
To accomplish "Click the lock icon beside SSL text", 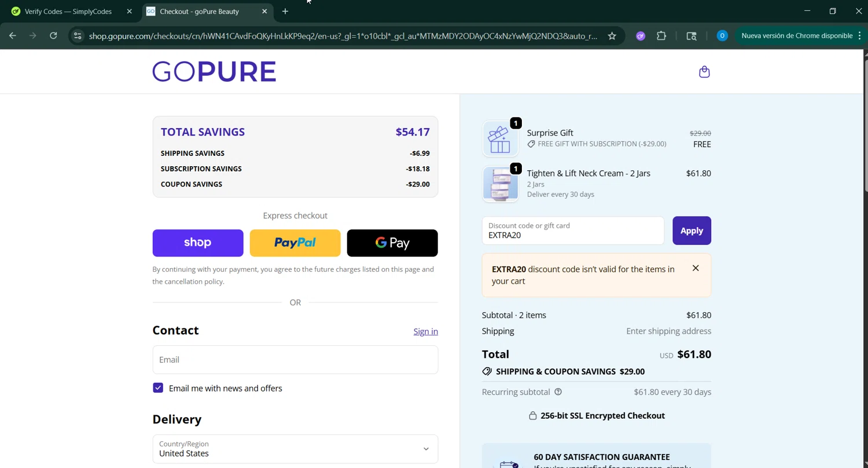I will coord(532,416).
